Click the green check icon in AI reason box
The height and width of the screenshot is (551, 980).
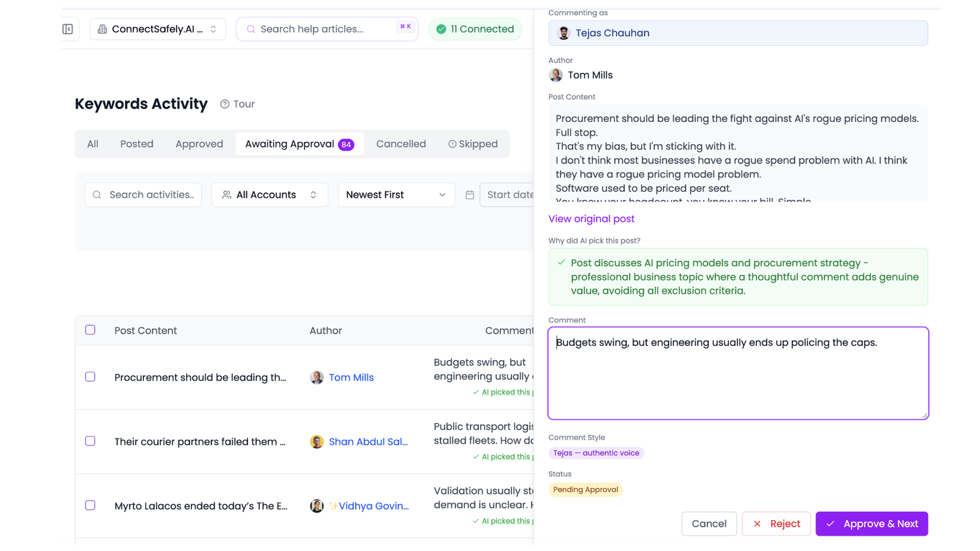click(561, 262)
